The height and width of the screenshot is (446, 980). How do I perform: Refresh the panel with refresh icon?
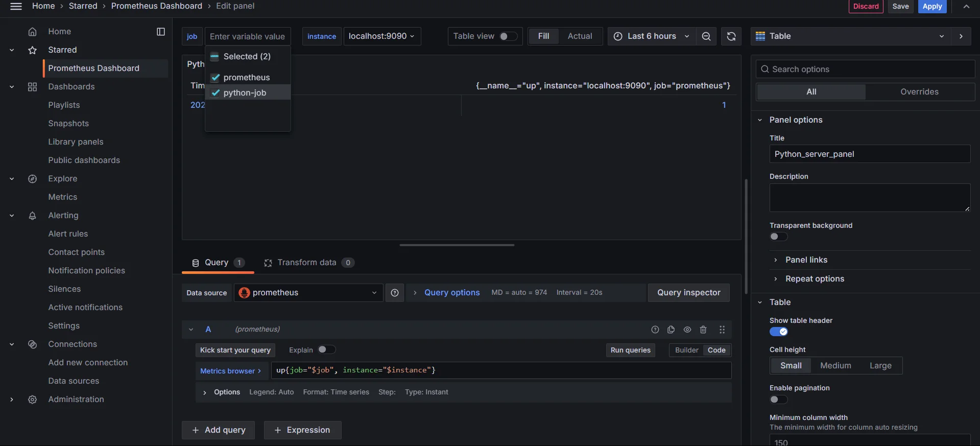click(x=731, y=36)
